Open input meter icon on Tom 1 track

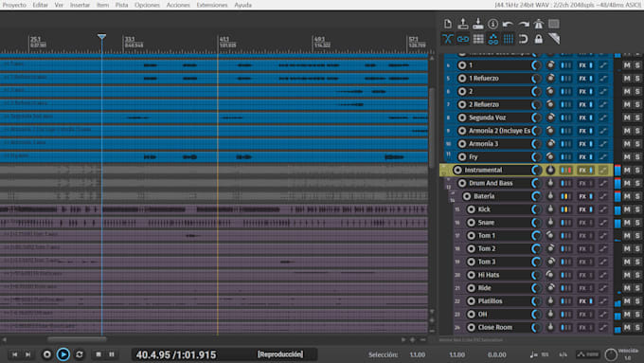[566, 236]
